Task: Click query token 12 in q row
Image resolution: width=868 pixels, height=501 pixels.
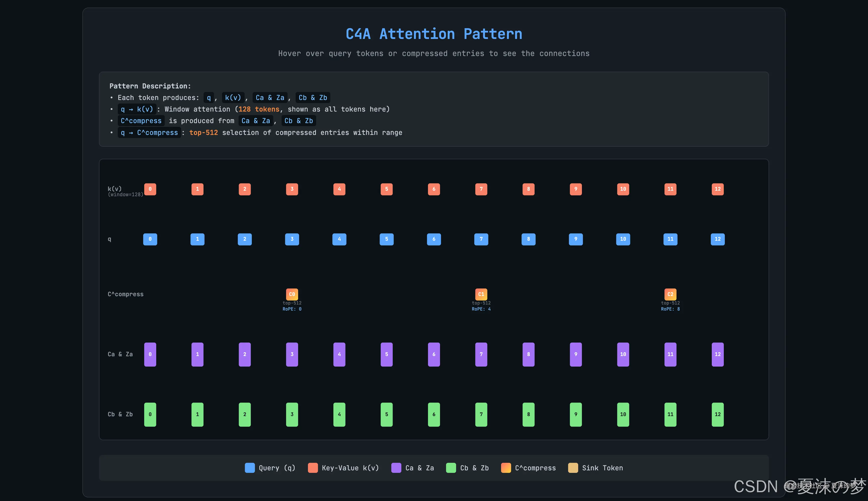Action: (717, 239)
